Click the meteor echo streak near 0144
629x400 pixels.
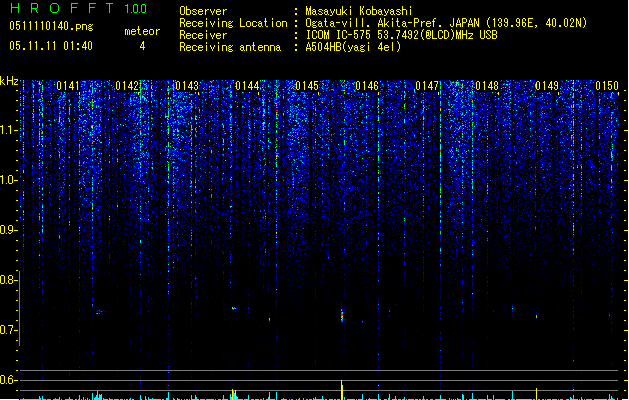(234, 308)
